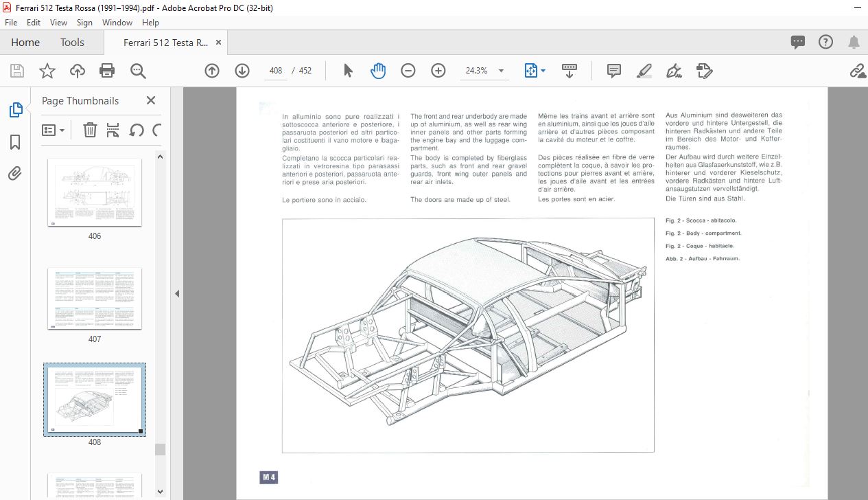
Task: Star this file as favorite
Action: pyautogui.click(x=47, y=71)
